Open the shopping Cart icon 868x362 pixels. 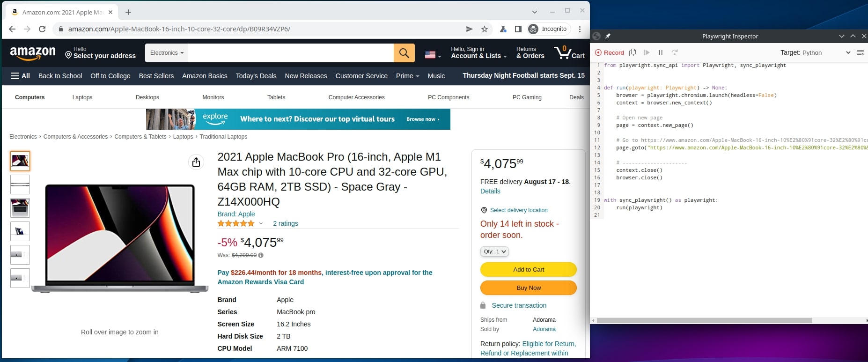(569, 53)
